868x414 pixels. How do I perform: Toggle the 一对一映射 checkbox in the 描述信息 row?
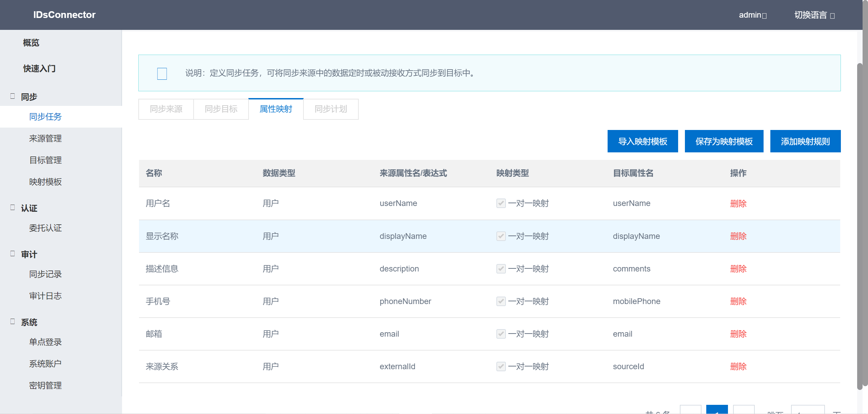pos(501,269)
